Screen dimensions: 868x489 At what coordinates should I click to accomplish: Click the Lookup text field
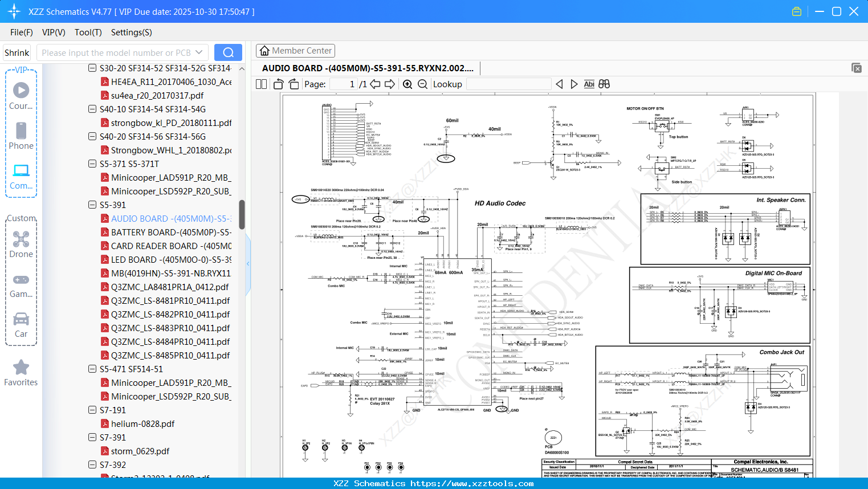point(508,84)
